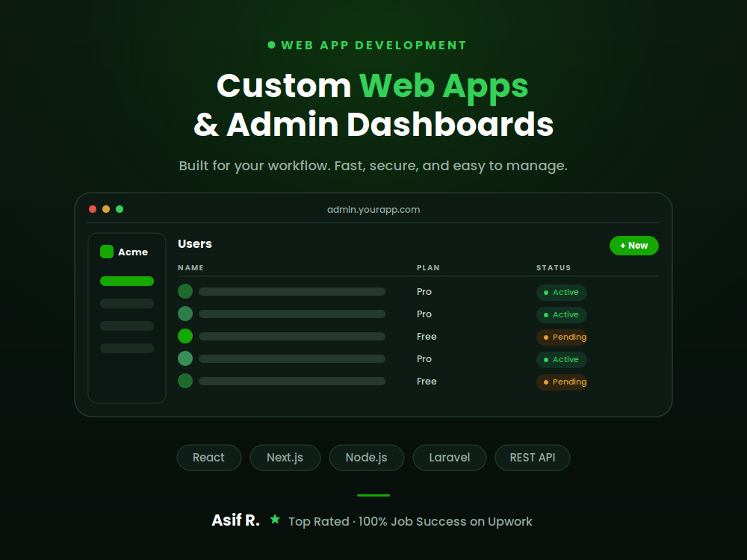Click the NAME column header
This screenshot has height=560, width=747.
[x=190, y=267]
